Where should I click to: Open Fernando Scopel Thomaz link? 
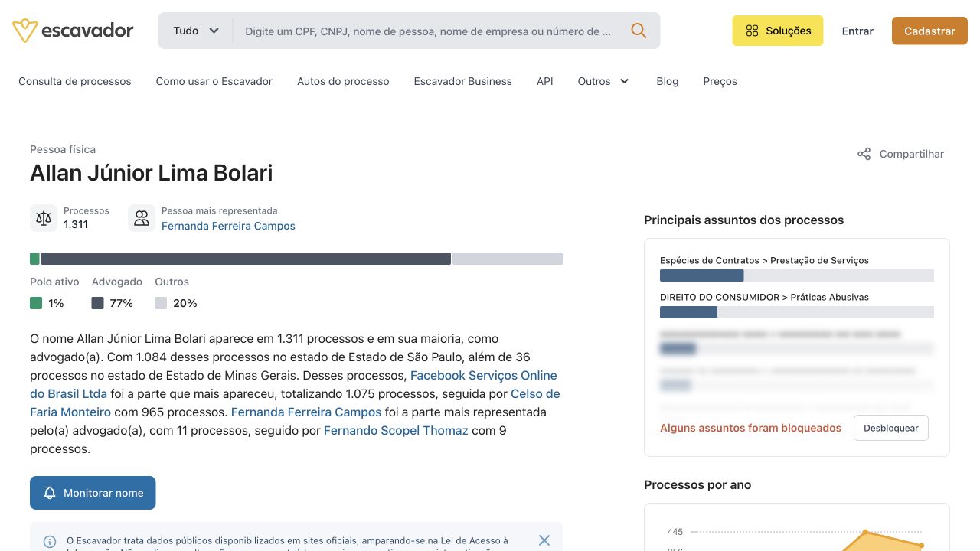tap(396, 430)
